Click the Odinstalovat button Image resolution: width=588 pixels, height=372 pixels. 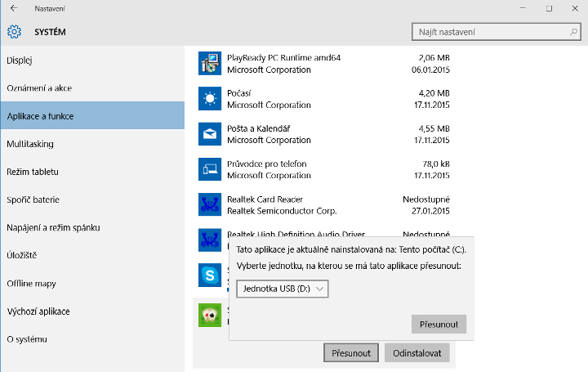417,353
